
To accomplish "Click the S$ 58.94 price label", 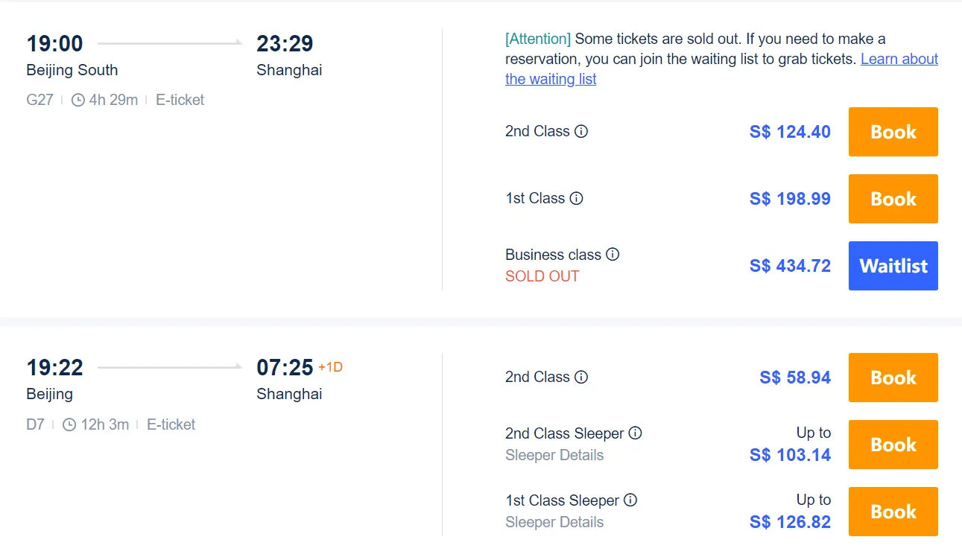I will (795, 378).
